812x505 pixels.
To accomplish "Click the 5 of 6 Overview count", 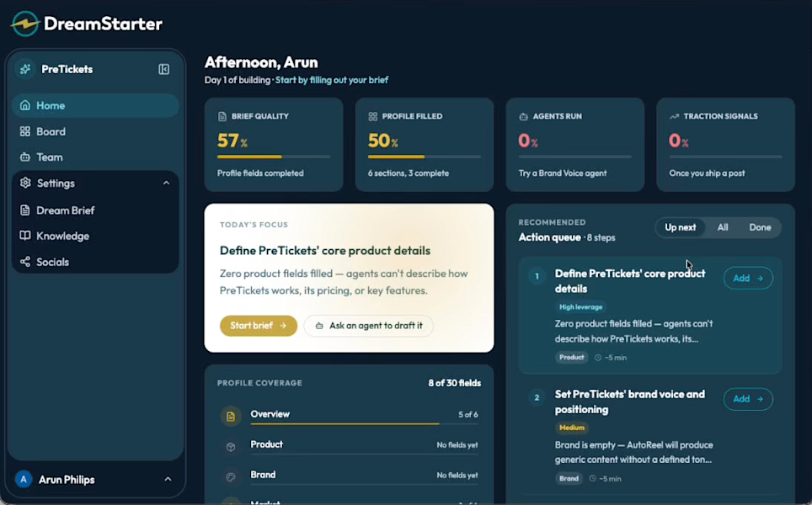I will click(468, 415).
